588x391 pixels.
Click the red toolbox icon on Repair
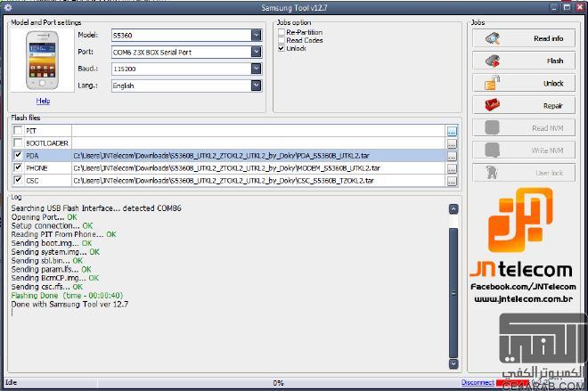click(493, 105)
